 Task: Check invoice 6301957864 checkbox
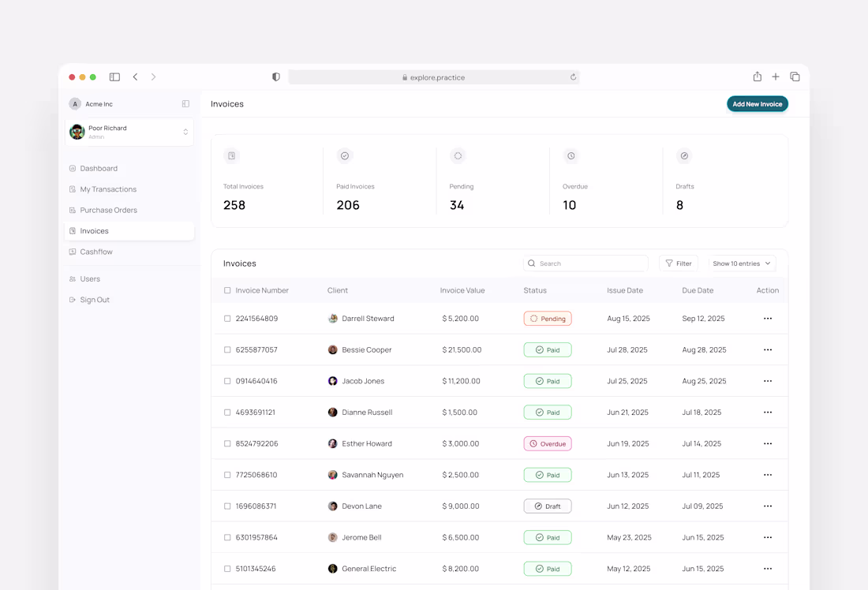tap(227, 537)
